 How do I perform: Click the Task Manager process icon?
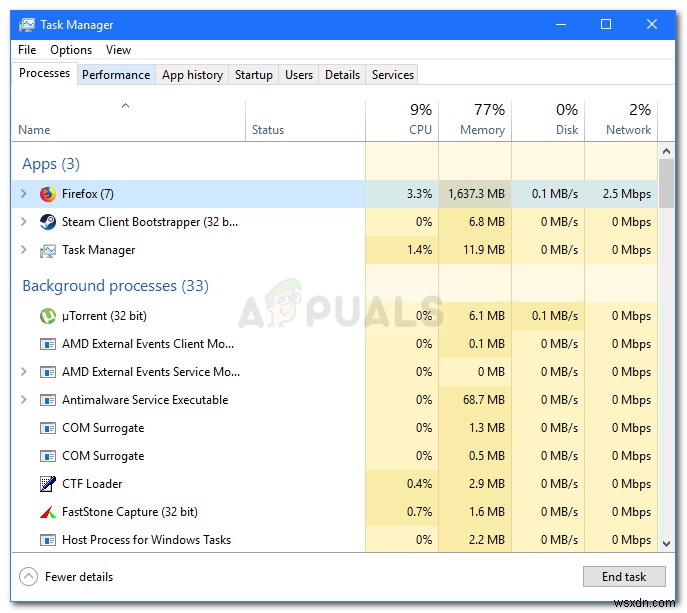click(48, 250)
